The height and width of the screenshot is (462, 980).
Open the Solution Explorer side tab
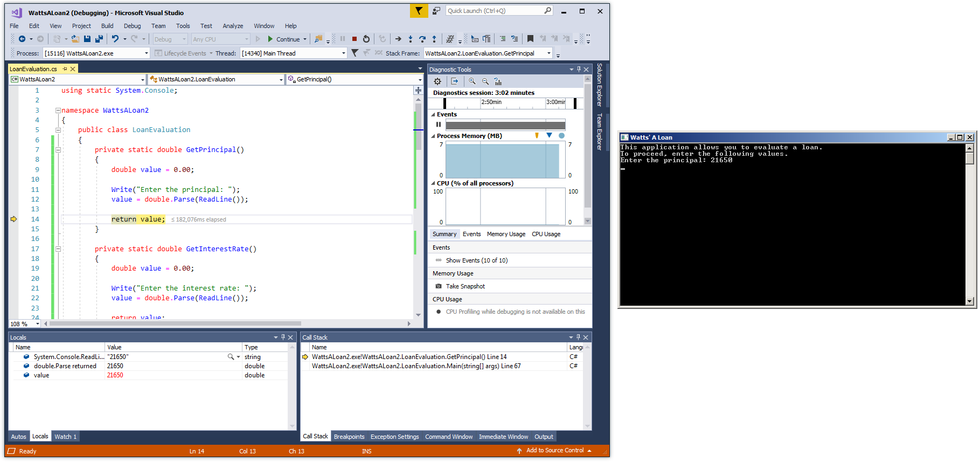pos(599,85)
